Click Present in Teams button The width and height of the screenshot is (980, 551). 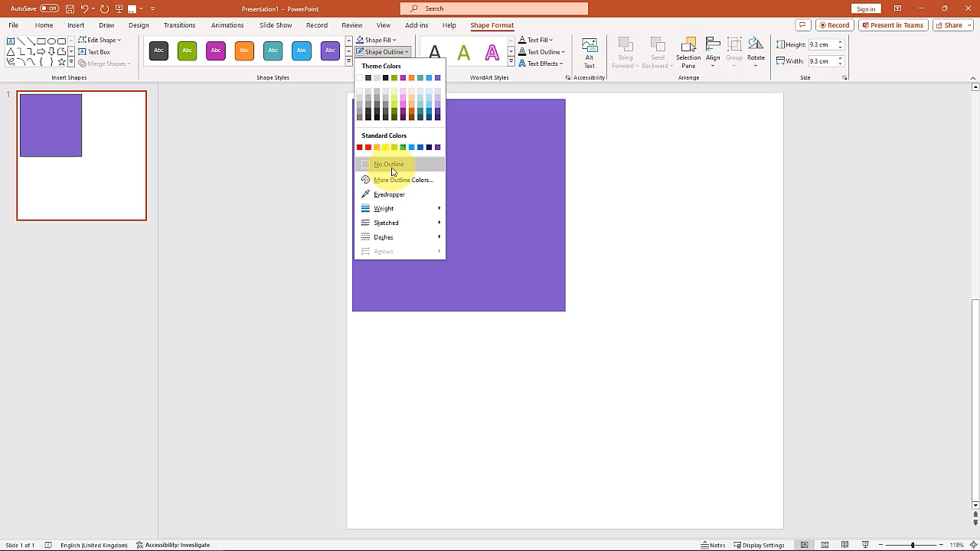[892, 25]
